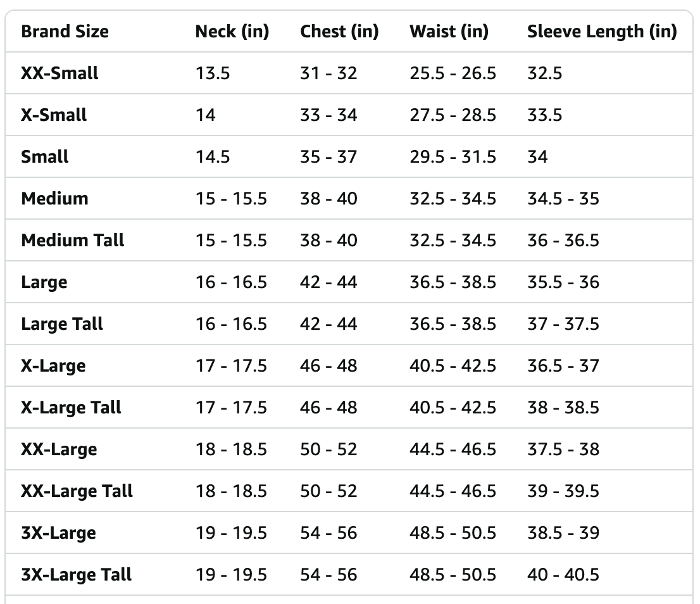Click the Brand Size column header
The image size is (700, 604).
[65, 31]
